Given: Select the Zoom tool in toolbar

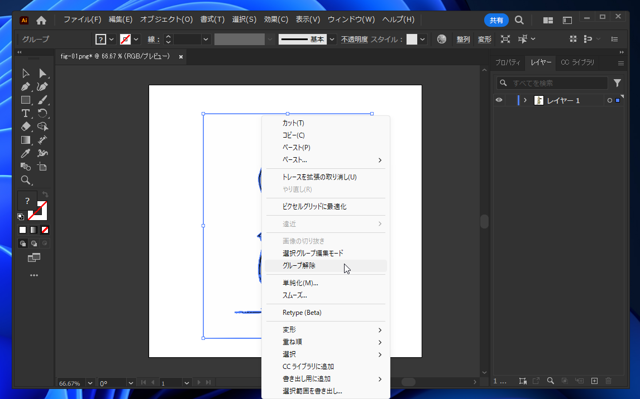Looking at the screenshot, I should [x=26, y=180].
